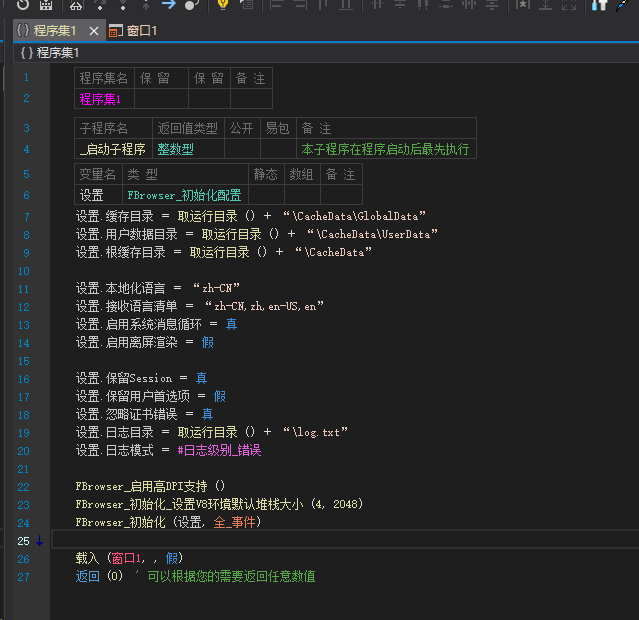Place the cursor on empty line 25

click(x=345, y=540)
